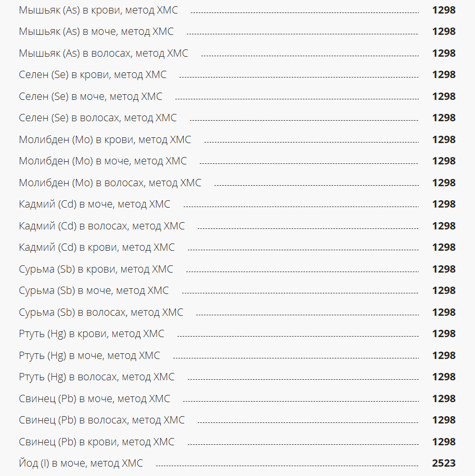Select "Сурьма (Sb) в волосах" test
The width and height of the screenshot is (475, 476).
[x=101, y=313]
